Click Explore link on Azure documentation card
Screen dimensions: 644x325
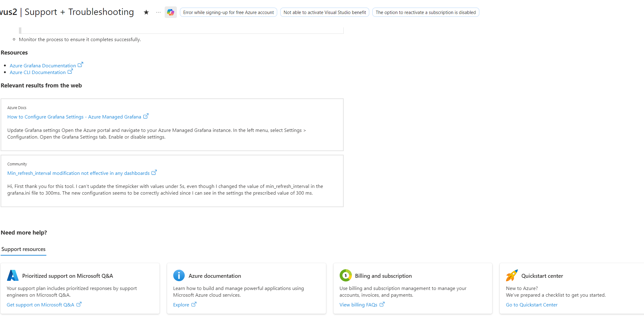coord(181,305)
